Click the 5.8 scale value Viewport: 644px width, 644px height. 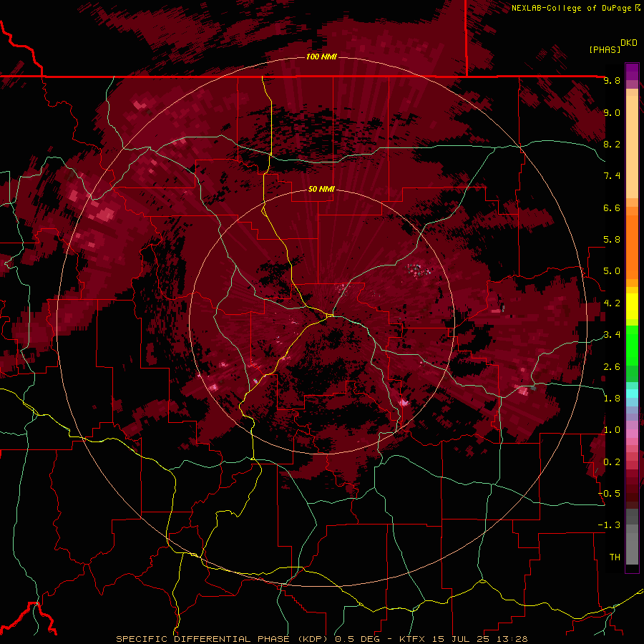coord(612,240)
